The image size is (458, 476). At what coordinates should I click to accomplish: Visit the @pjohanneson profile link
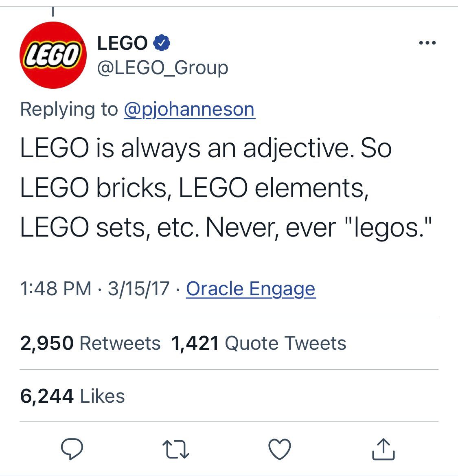(189, 109)
